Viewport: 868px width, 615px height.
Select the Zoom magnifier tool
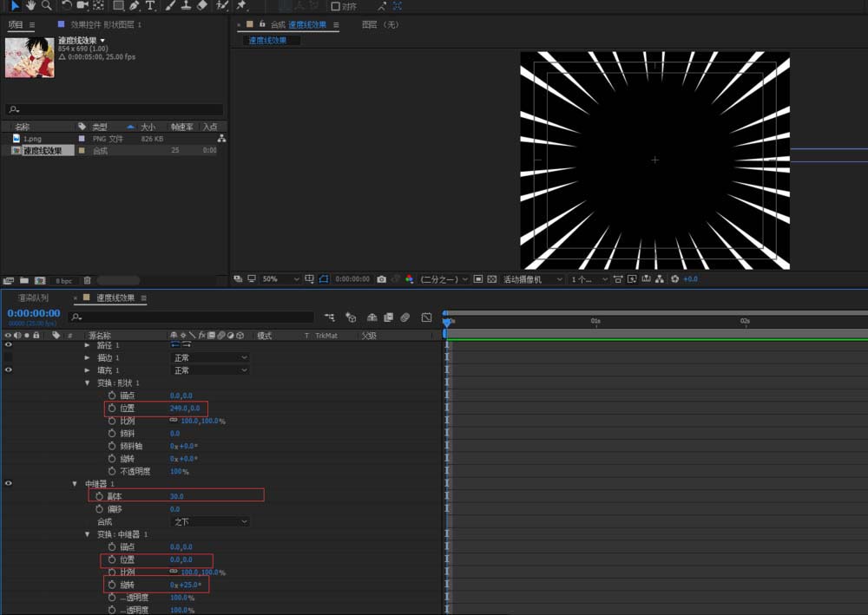click(46, 5)
